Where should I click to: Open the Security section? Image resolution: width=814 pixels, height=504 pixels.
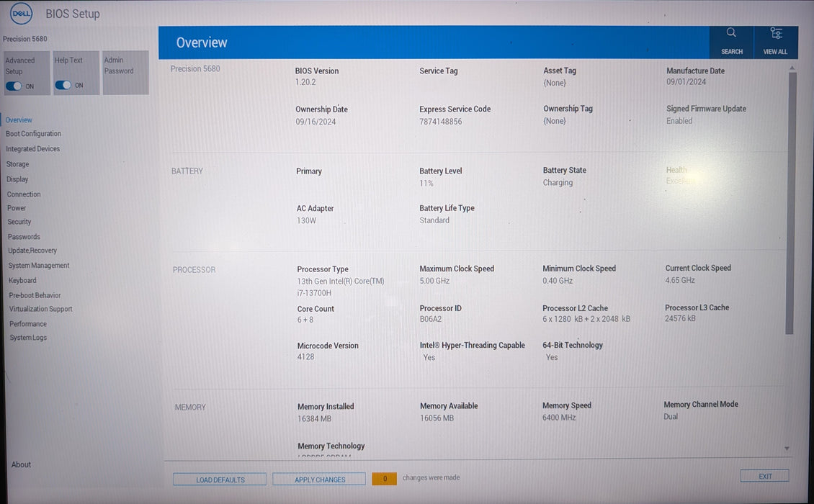point(19,222)
